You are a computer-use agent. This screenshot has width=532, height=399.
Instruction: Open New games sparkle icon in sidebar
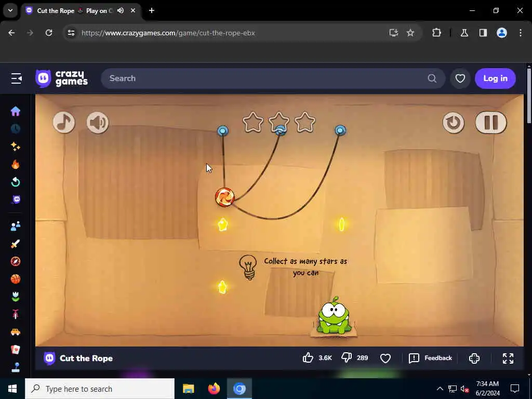point(16,147)
